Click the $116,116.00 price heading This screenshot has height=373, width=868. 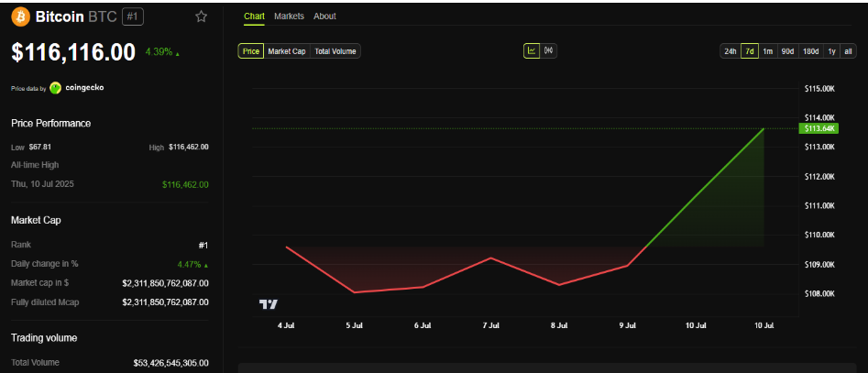pos(73,52)
